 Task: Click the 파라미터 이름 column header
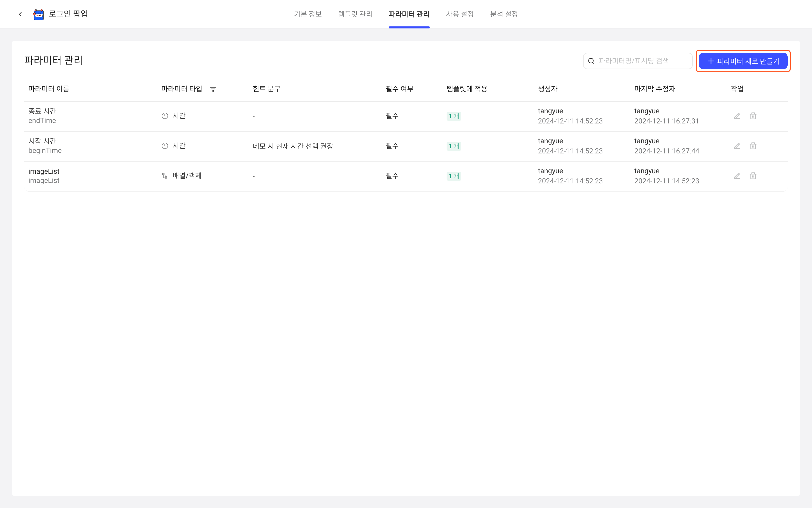pyautogui.click(x=49, y=89)
